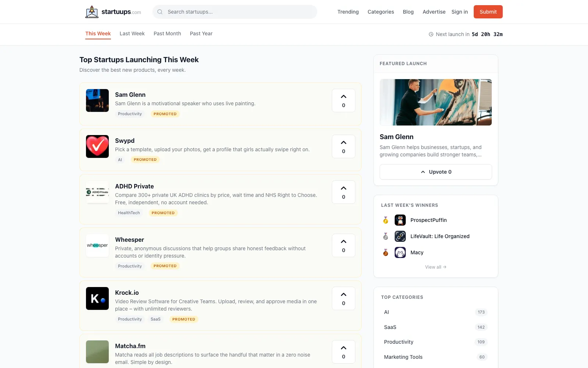Open the Krock.io listing title
The width and height of the screenshot is (588, 368).
[x=127, y=293]
